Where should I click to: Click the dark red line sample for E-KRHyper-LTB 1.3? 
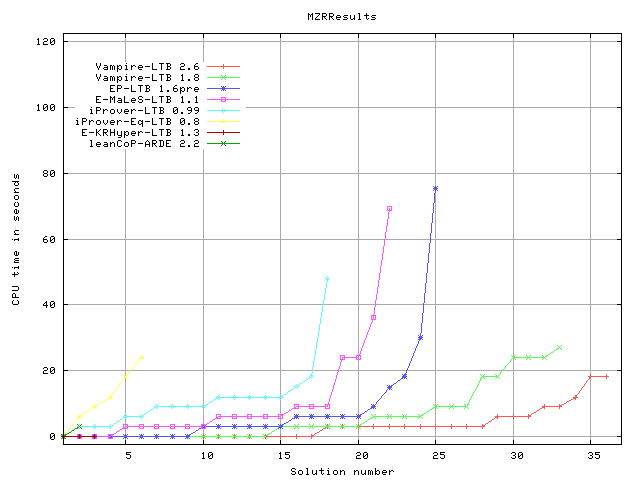tap(223, 132)
